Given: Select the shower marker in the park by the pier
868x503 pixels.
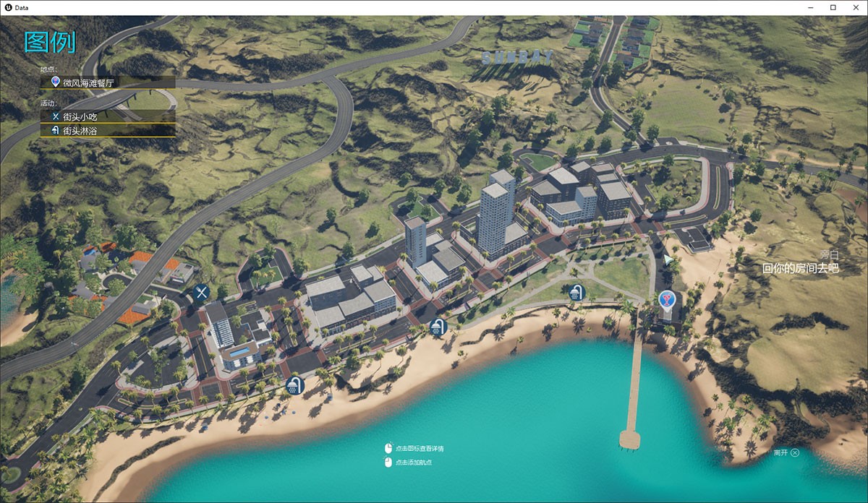Looking at the screenshot, I should (x=576, y=293).
